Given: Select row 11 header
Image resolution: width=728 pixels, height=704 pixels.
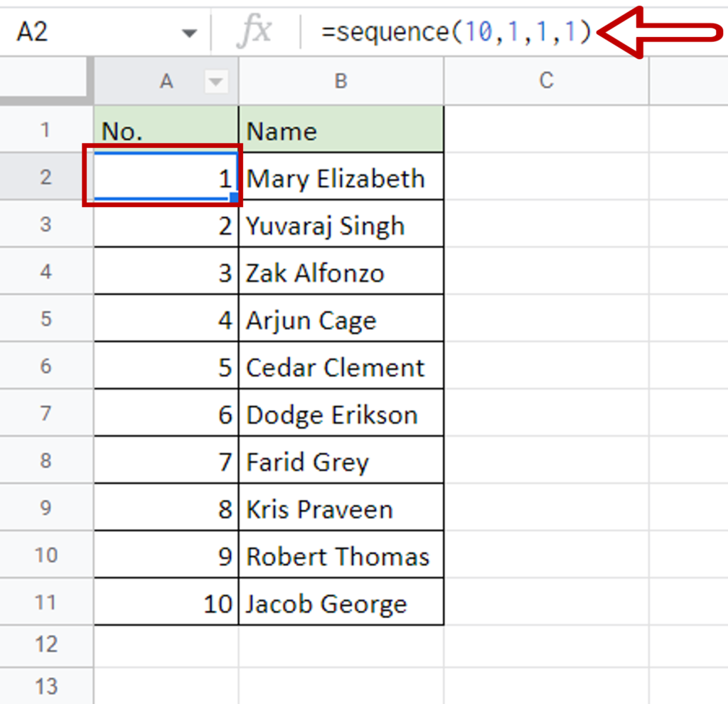Looking at the screenshot, I should 45,602.
